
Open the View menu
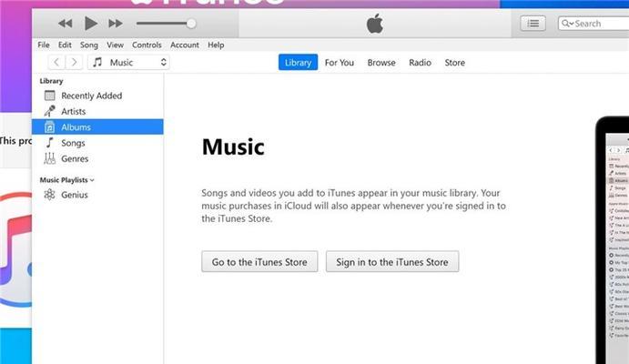pos(115,45)
